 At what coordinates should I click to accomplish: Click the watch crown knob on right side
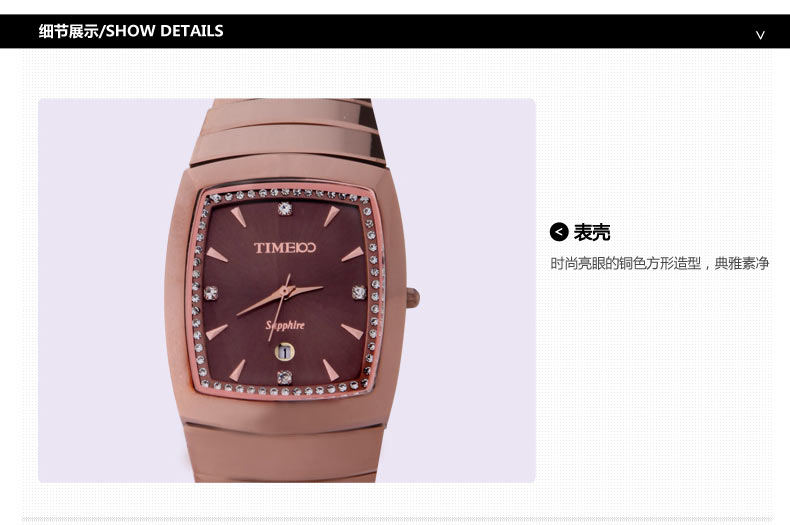coord(413,297)
